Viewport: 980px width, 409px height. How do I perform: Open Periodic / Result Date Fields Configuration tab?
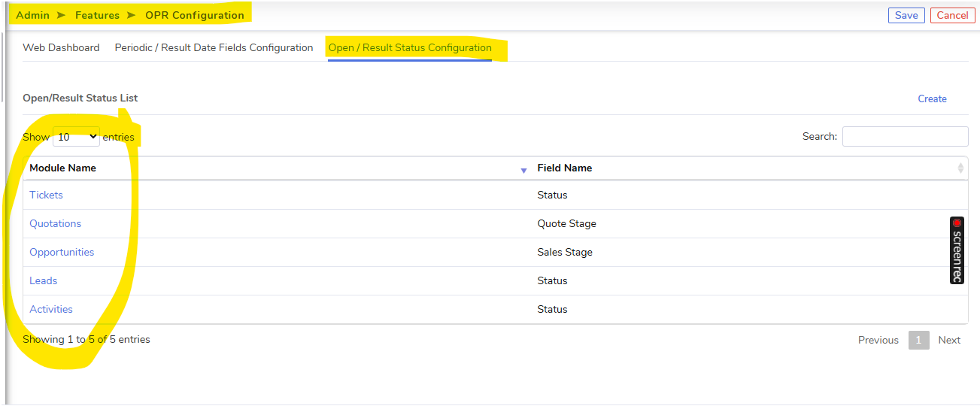(x=214, y=47)
